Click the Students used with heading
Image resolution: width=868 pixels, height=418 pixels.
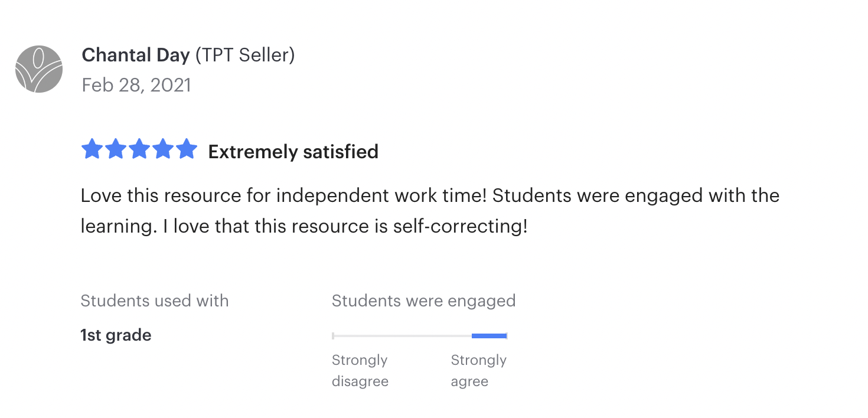tap(154, 301)
